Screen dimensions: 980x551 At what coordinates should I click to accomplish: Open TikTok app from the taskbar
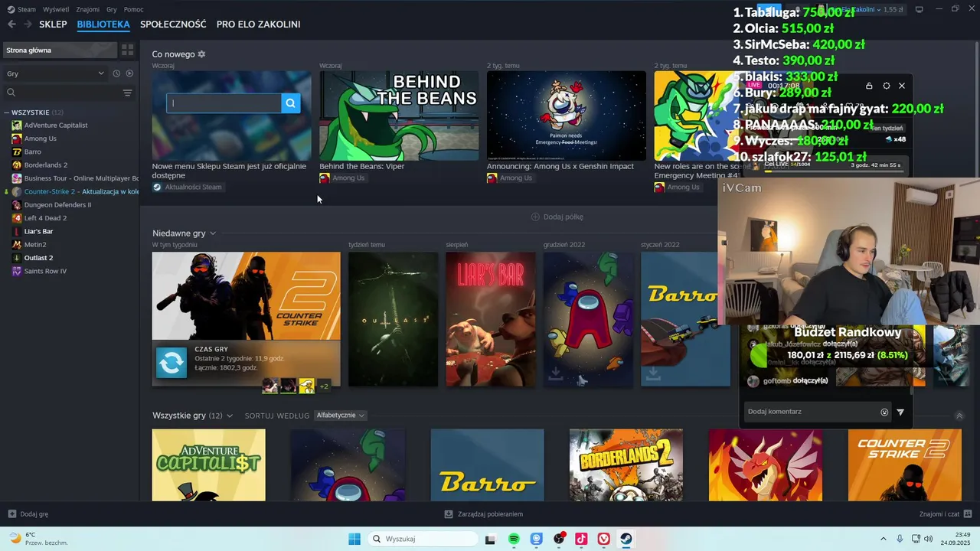click(x=581, y=539)
